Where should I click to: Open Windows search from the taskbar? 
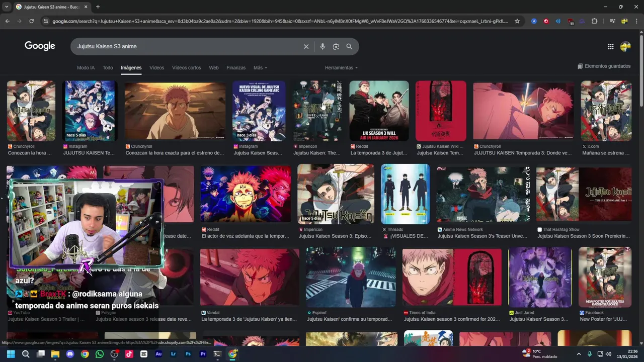point(26,354)
